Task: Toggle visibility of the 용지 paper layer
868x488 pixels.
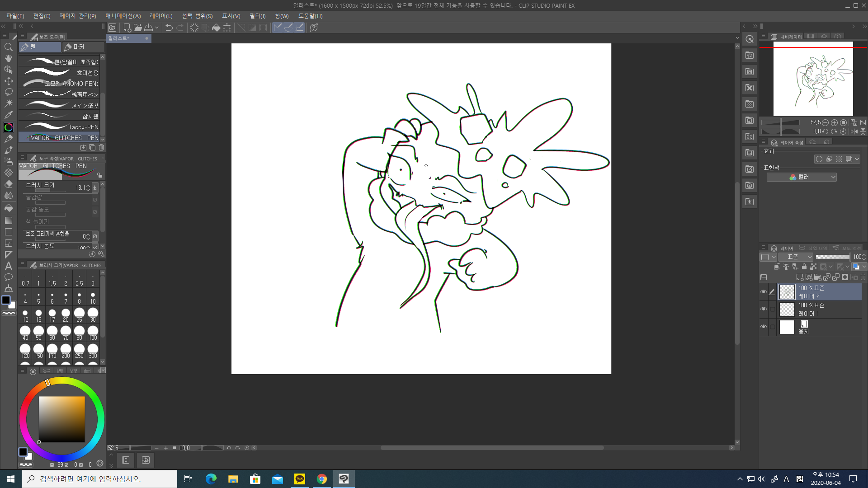Action: (764, 327)
